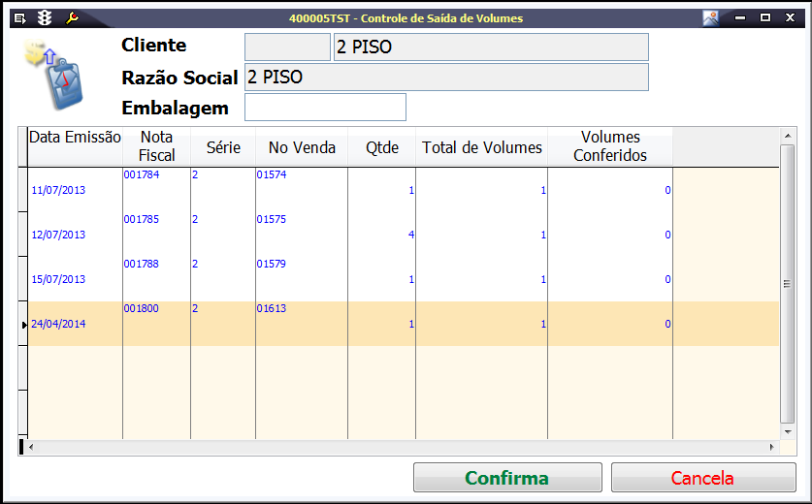The width and height of the screenshot is (812, 504).
Task: Close the Controle de Saída window
Action: click(790, 18)
